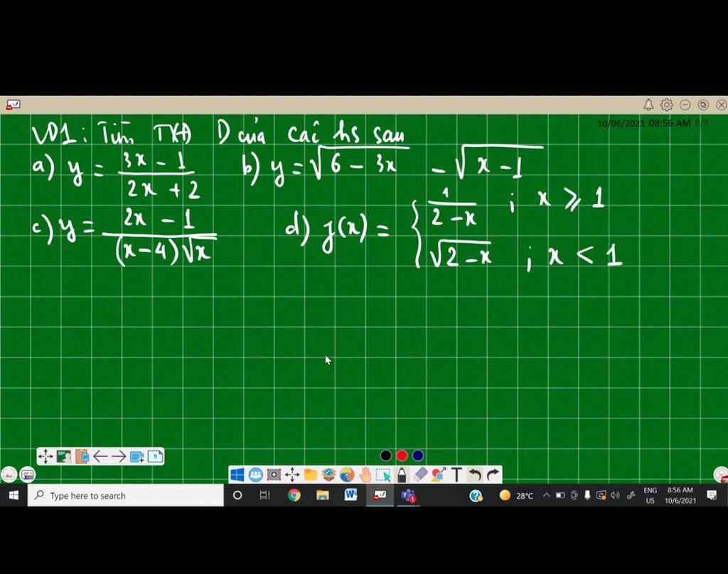Pick the dark blue pen color

418,455
